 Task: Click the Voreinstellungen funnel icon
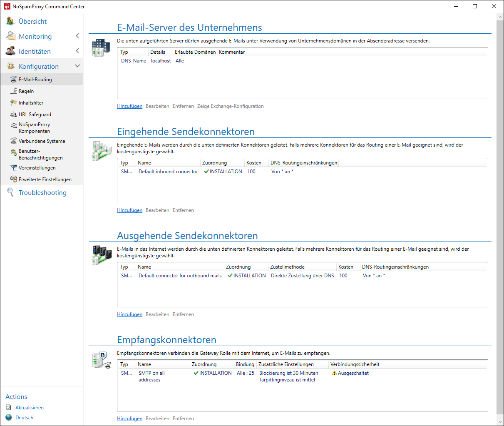click(14, 168)
